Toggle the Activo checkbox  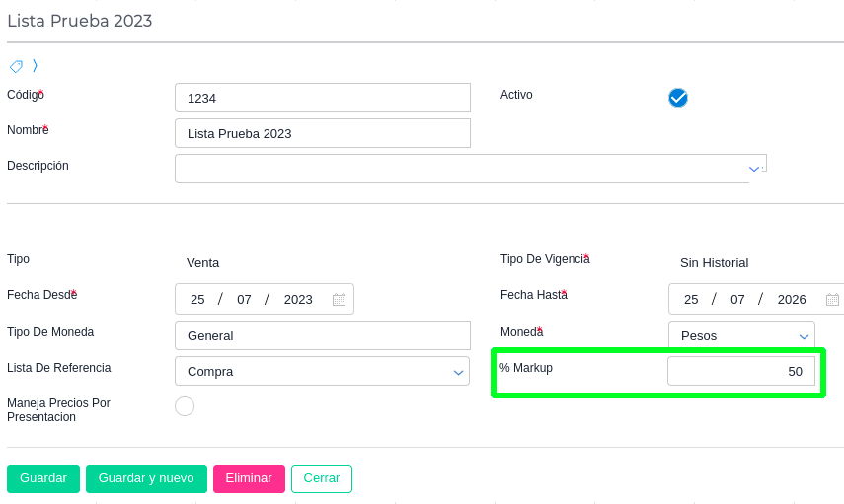pyautogui.click(x=677, y=97)
